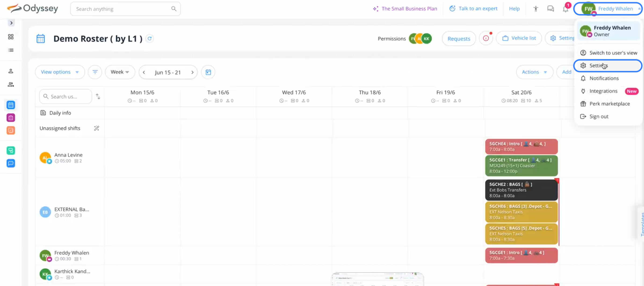
Task: Select the purple time clock sidebar icon
Action: (11, 118)
